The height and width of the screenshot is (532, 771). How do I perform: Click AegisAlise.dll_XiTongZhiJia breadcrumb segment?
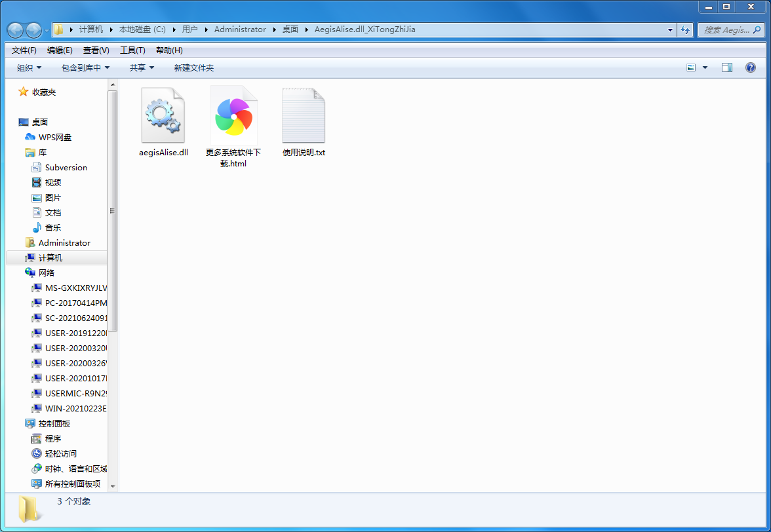point(365,29)
